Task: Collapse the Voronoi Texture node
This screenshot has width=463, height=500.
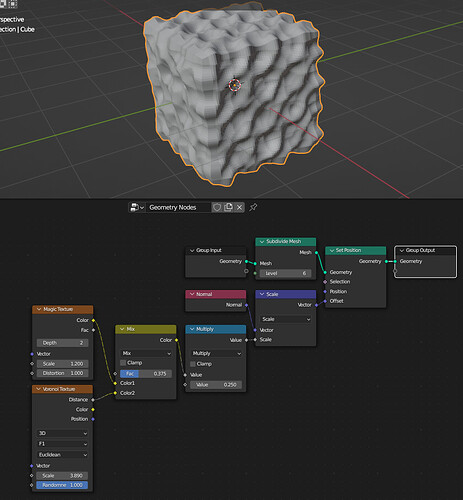Action: [39, 389]
